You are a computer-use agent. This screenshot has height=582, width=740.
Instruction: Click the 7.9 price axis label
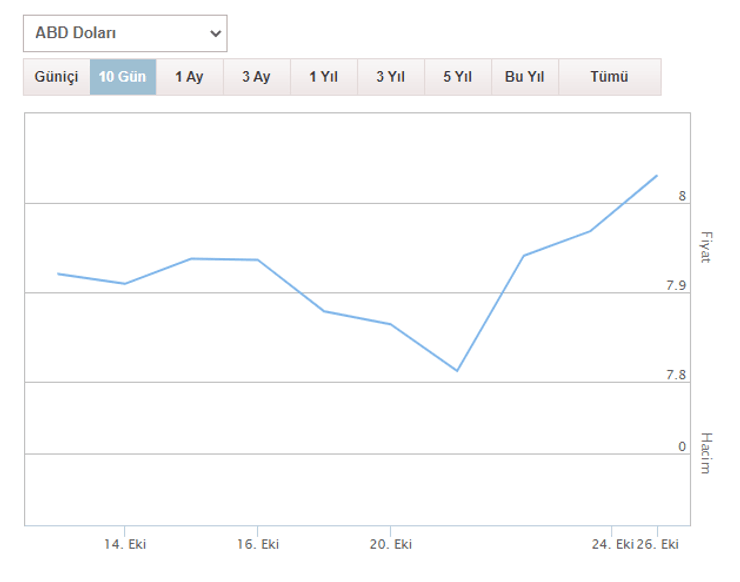point(676,287)
